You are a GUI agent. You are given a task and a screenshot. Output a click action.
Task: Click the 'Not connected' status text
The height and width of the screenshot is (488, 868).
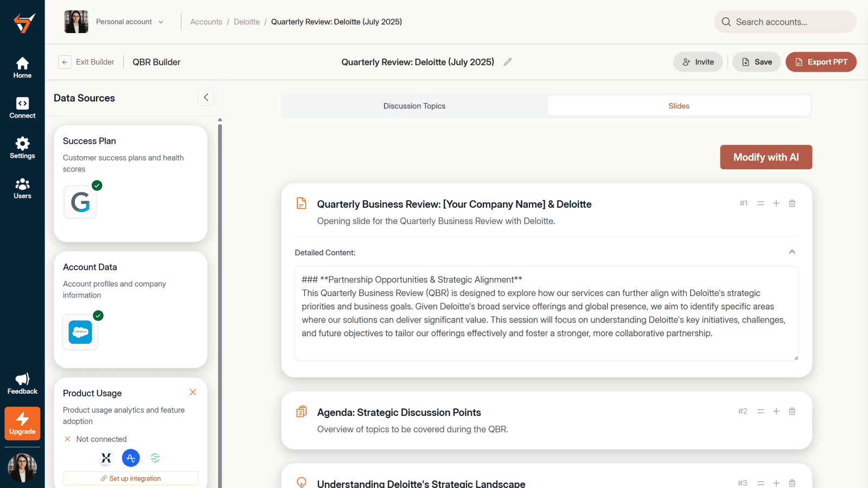pyautogui.click(x=101, y=439)
